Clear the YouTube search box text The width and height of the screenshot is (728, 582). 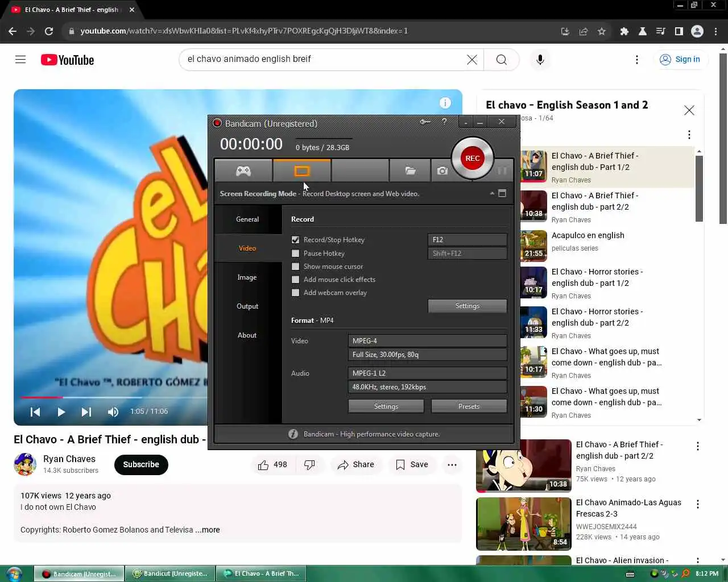[472, 59]
